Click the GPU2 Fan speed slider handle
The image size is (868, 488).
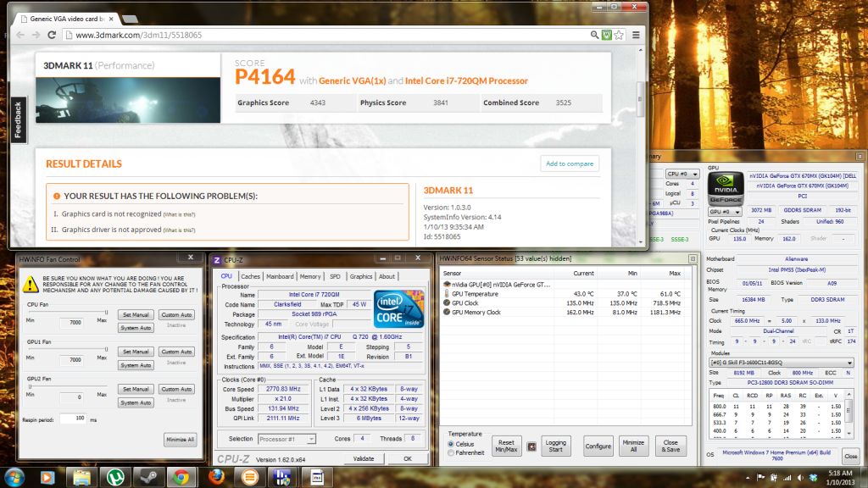pos(30,386)
